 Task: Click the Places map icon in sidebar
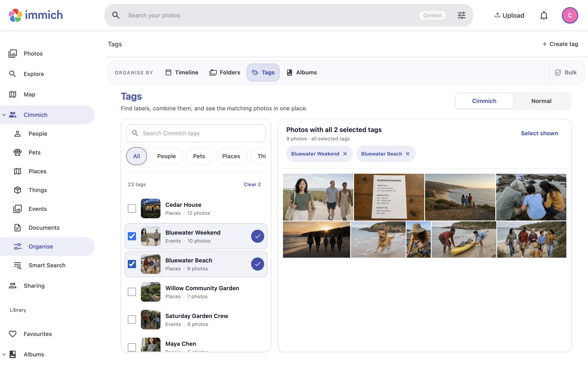pos(18,171)
